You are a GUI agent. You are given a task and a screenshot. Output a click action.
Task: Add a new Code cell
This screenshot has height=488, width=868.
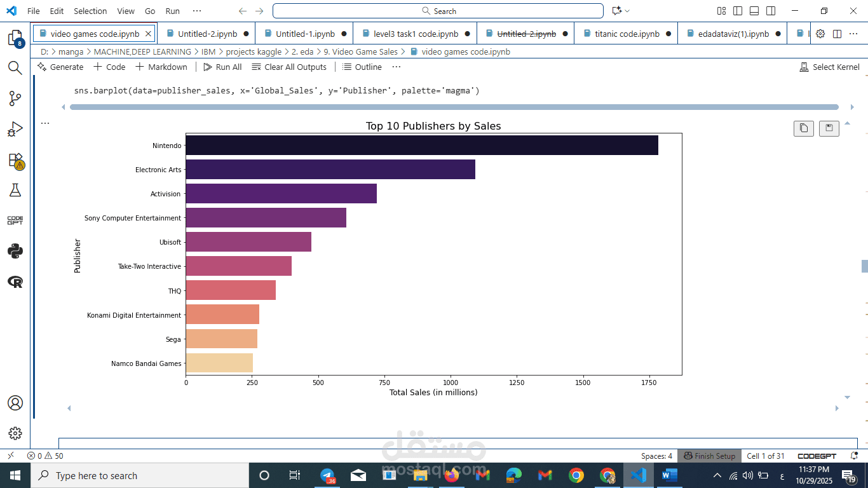click(109, 67)
